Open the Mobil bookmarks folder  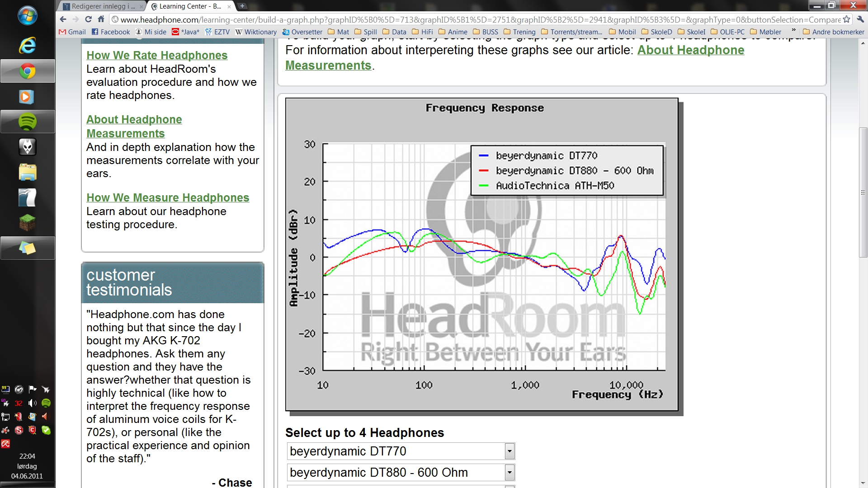pyautogui.click(x=622, y=32)
